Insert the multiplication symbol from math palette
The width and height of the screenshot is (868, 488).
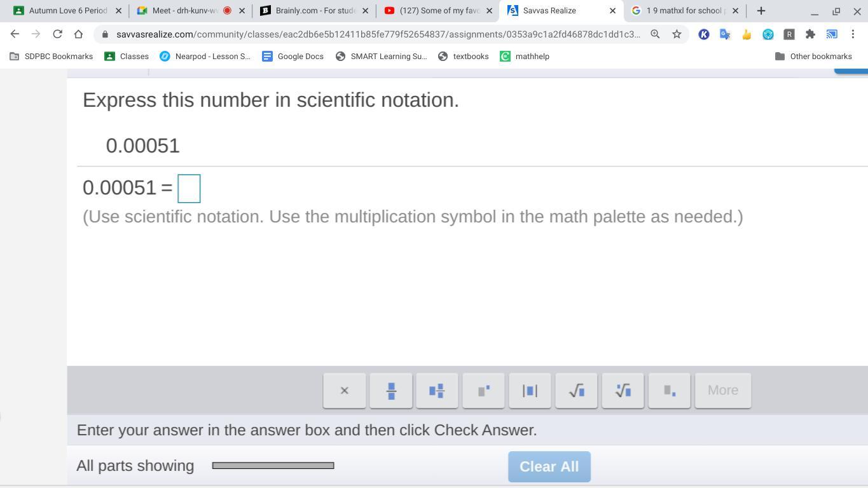[x=345, y=390]
